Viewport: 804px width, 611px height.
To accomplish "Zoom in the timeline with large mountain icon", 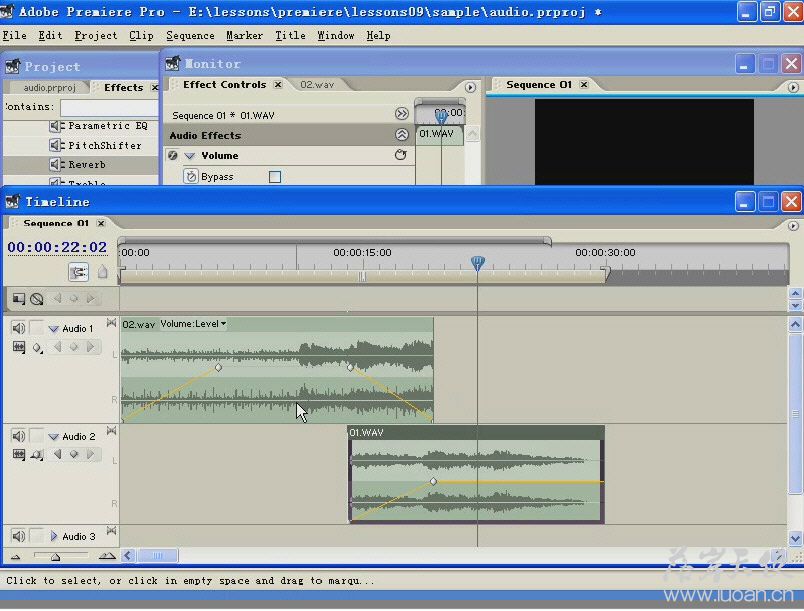I will [x=107, y=556].
